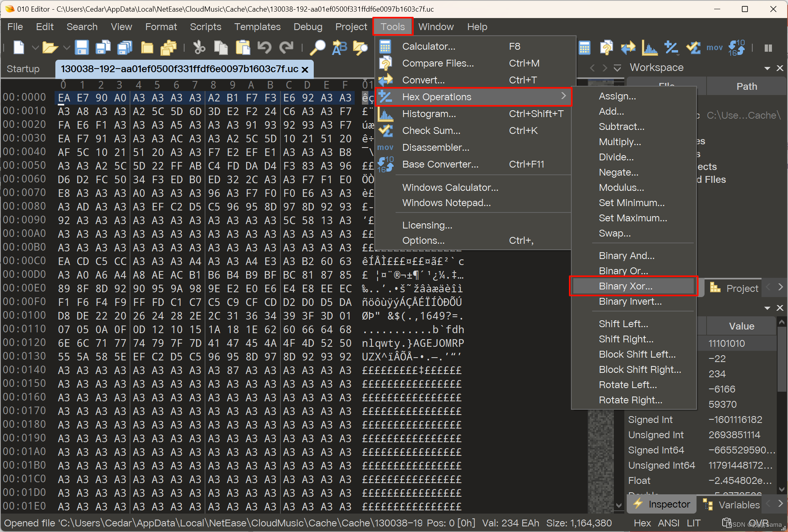Choose Windows Calculator from Tools menu
Screen dimensions: 788x532
pyautogui.click(x=450, y=188)
